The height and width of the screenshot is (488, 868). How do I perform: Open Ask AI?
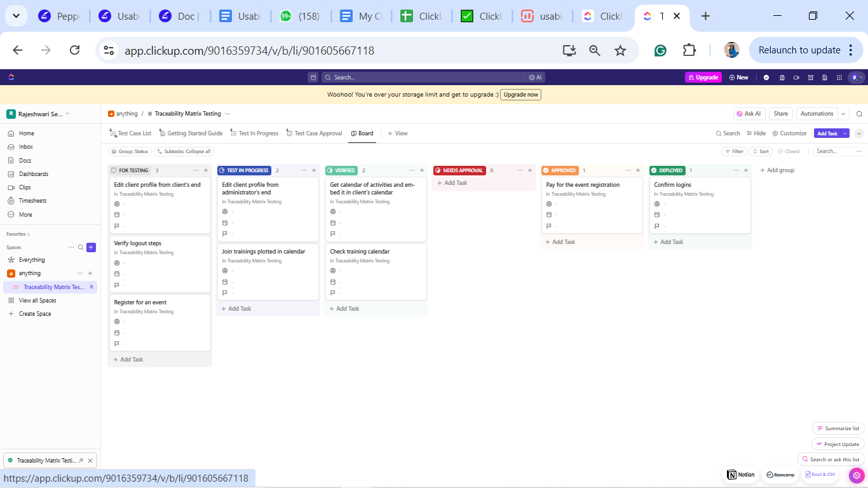(x=749, y=114)
